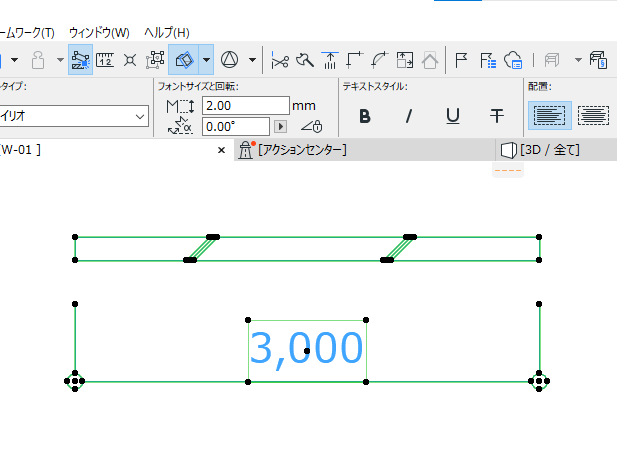Expand the plane tool dropdown arrow

(x=206, y=60)
